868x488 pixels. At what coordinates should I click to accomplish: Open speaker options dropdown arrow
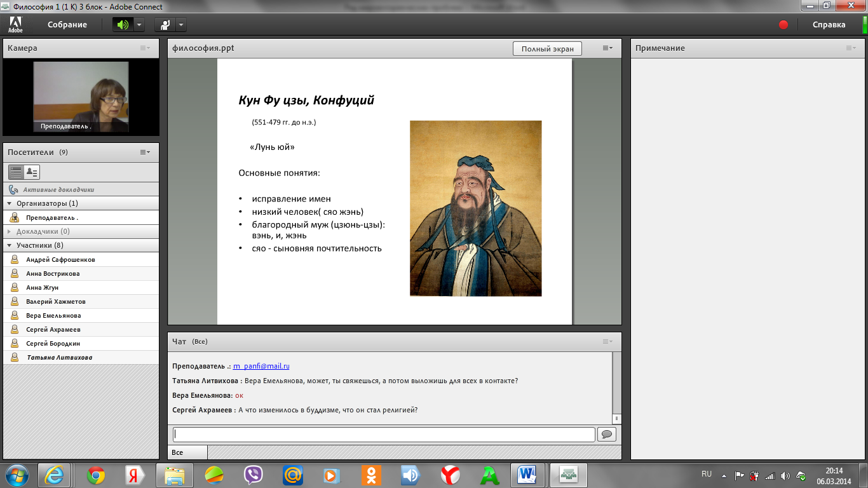[x=139, y=25]
